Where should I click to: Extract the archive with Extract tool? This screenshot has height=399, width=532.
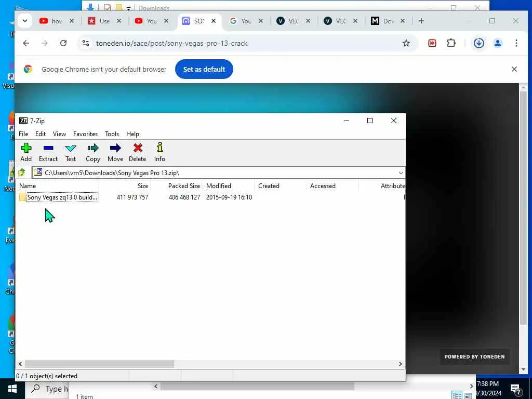pos(48,152)
